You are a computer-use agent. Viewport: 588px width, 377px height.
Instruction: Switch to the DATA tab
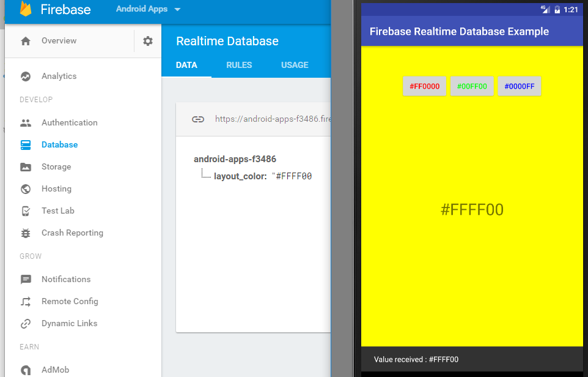186,65
